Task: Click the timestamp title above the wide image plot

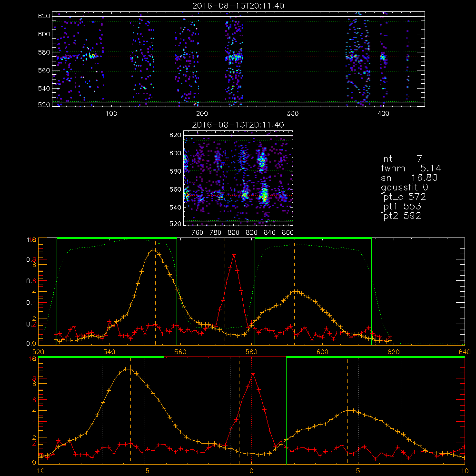Action: pos(238,6)
